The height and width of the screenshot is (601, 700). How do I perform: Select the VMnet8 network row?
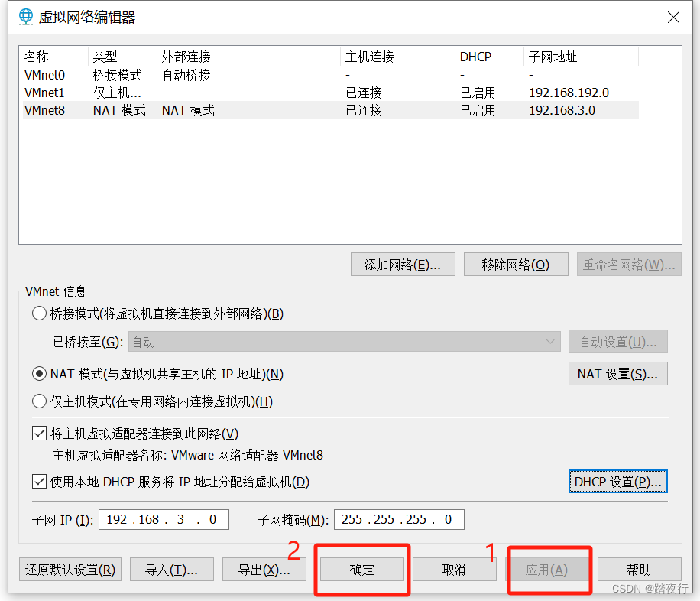pyautogui.click(x=330, y=110)
